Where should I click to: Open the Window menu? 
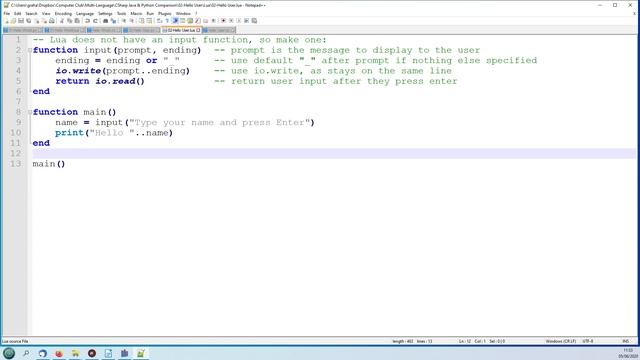coord(183,13)
